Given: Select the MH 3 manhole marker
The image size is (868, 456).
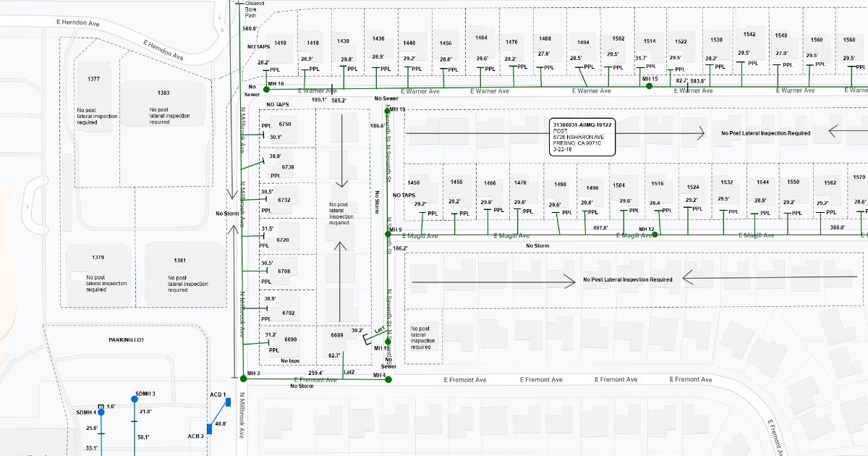Looking at the screenshot, I should tap(243, 379).
